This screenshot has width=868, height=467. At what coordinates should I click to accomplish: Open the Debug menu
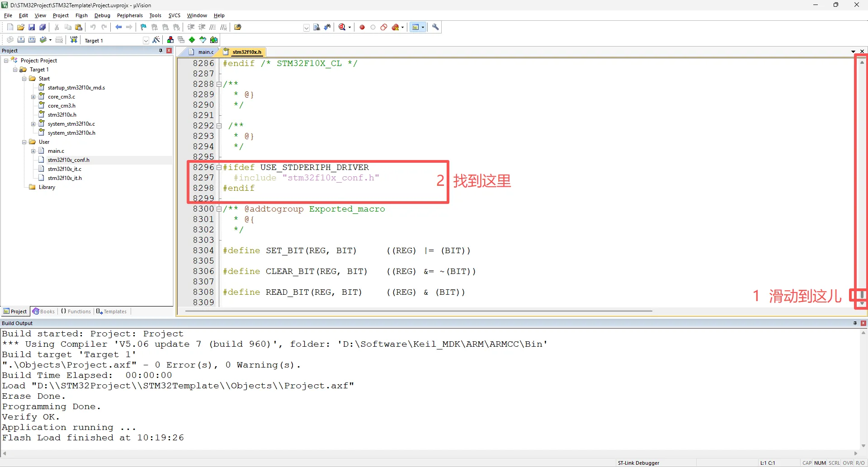click(102, 15)
